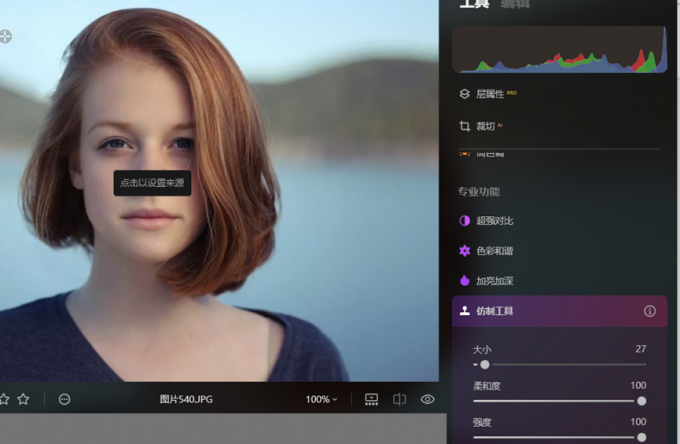Viewport: 680px width, 444px height.
Task: Click the 强度 strength slider handle
Action: 642,437
